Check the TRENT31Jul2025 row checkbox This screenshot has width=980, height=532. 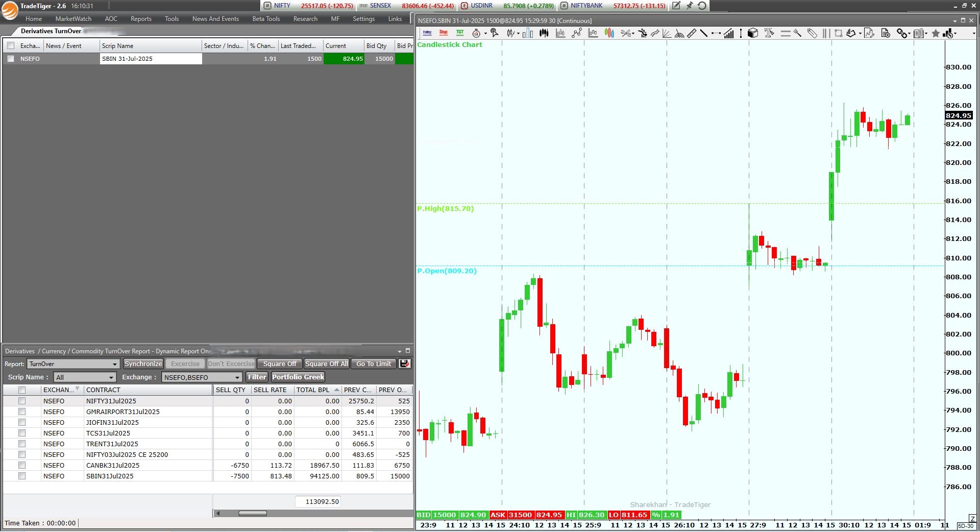21,444
